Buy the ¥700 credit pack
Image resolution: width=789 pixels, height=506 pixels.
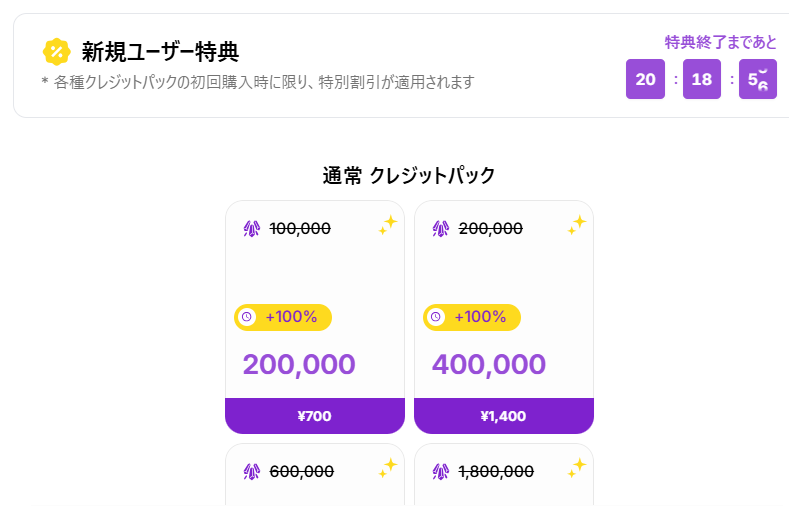[314, 416]
